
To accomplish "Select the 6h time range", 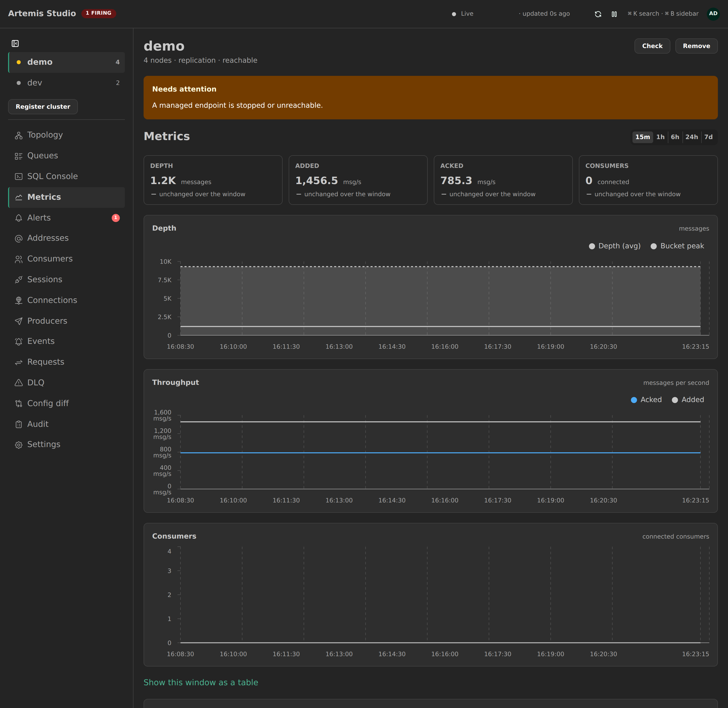I will coord(675,137).
